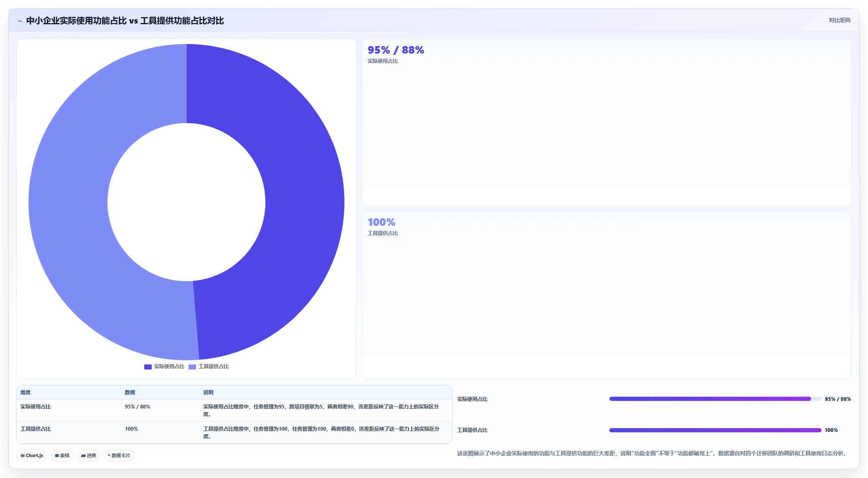Click the table description mentioning 两者相差90

(321, 410)
